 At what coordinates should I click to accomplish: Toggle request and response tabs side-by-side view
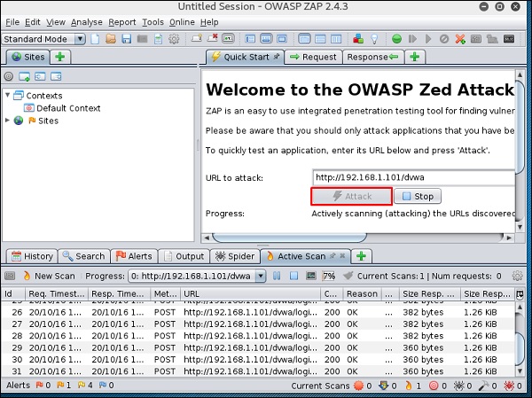click(x=304, y=39)
